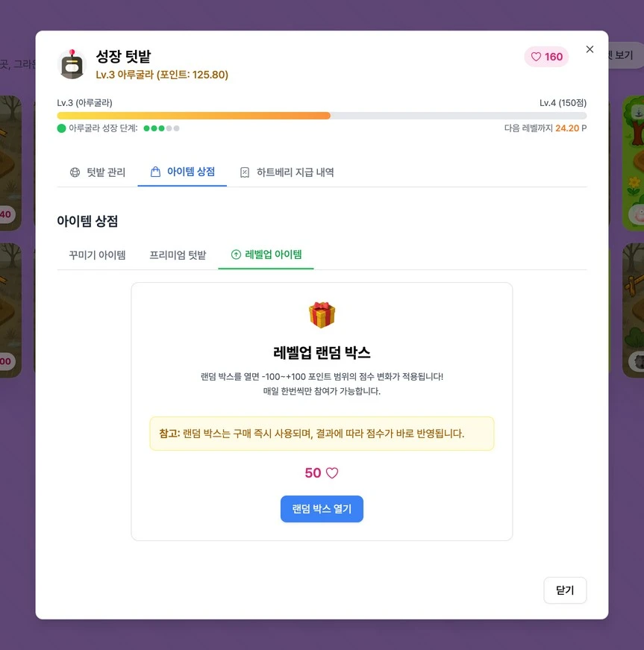Click the gift box icon
The height and width of the screenshot is (650, 644).
pos(322,315)
